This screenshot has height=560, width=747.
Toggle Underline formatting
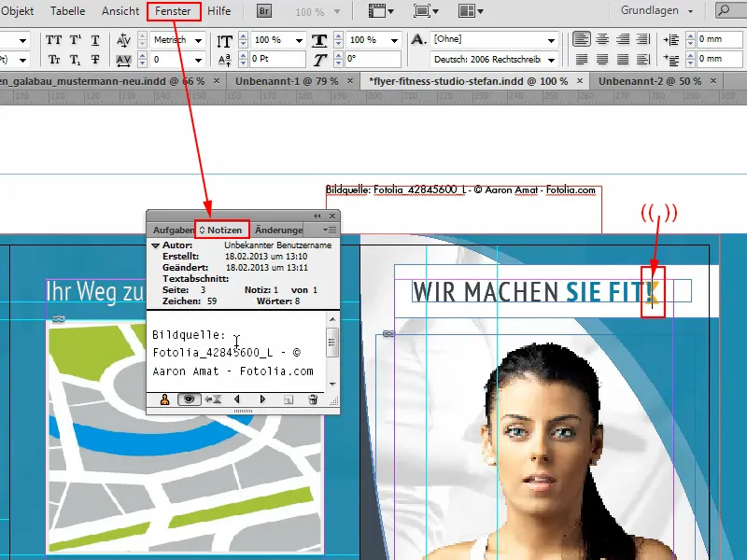[x=95, y=40]
